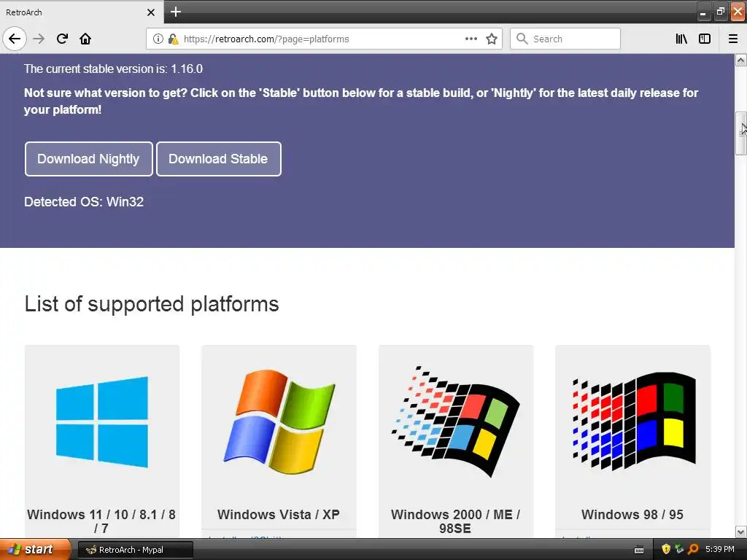747x560 pixels.
Task: Select the RetroArch tab
Action: point(81,12)
